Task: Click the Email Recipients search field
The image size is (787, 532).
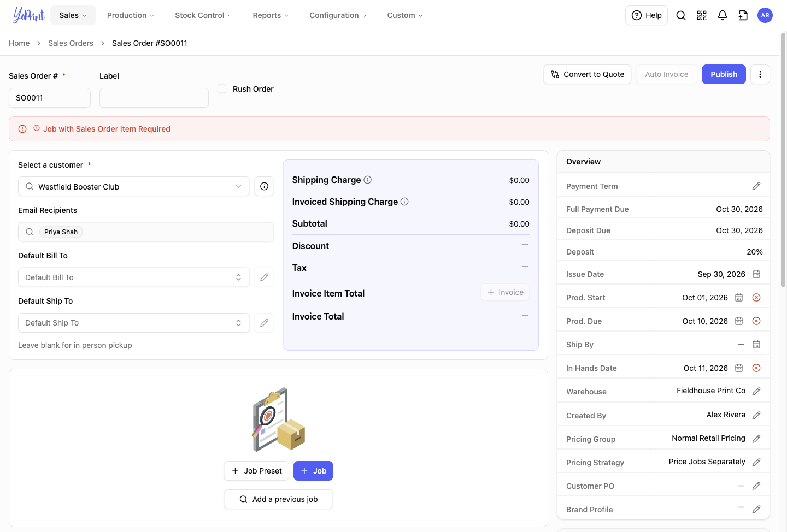Action: tap(146, 232)
